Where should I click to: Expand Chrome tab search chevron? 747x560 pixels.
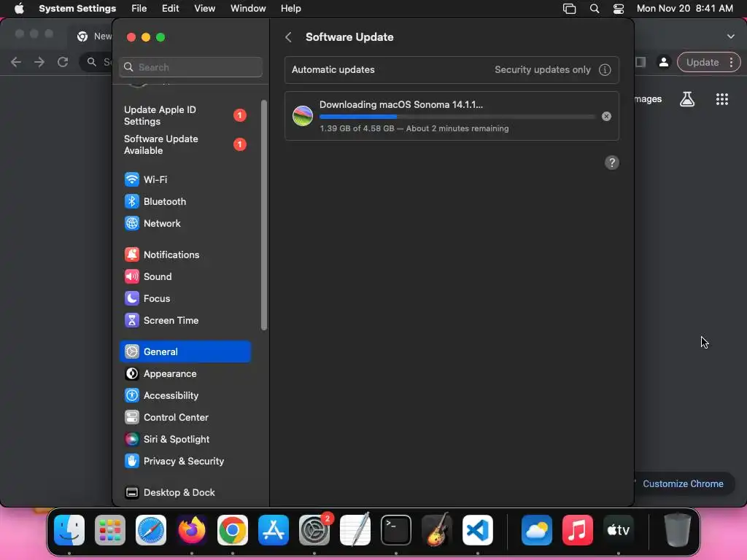click(x=731, y=36)
